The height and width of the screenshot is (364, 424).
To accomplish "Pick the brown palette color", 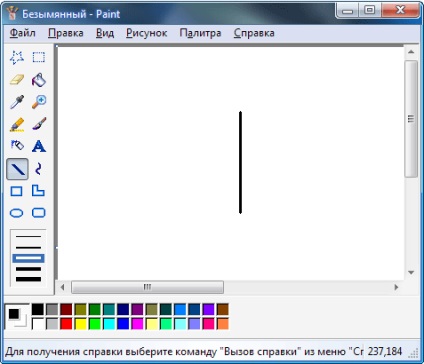I will click(x=223, y=309).
